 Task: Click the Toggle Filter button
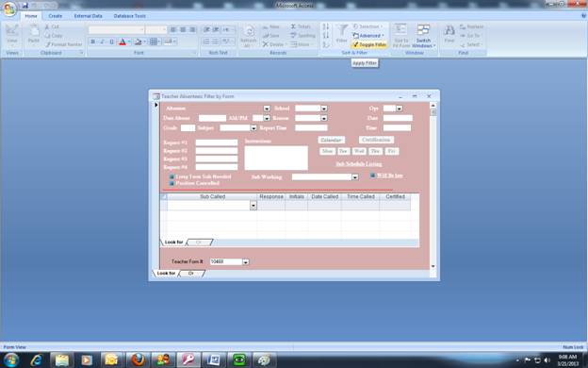(x=369, y=44)
